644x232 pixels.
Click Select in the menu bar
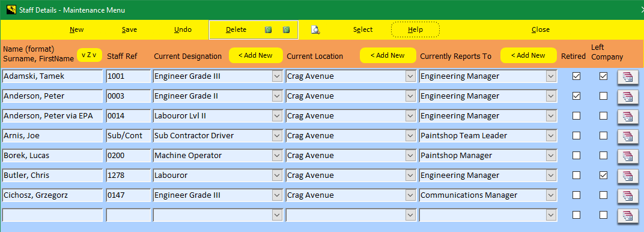[363, 29]
